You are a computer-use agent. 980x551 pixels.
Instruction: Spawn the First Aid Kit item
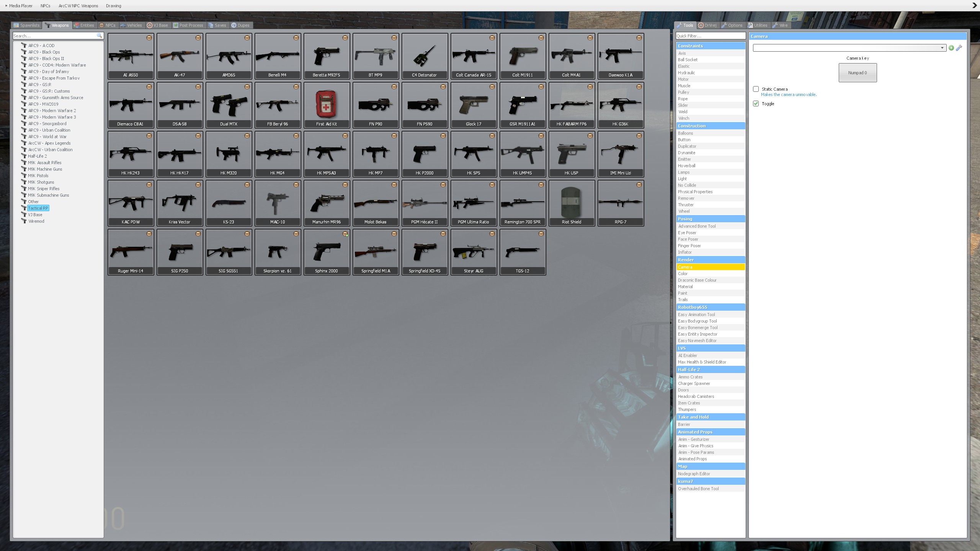pos(327,105)
